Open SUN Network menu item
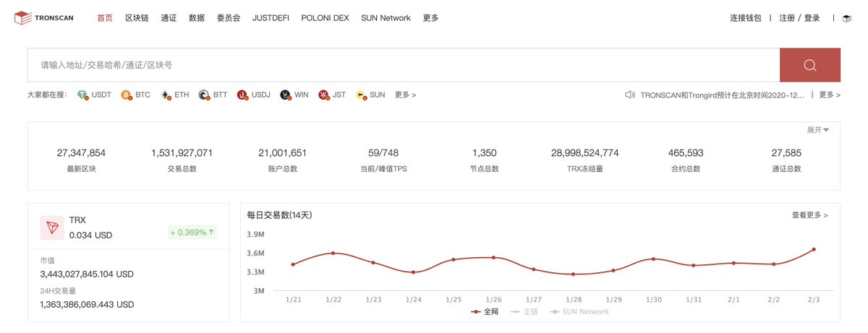Screen dimensions: 868x333 [x=386, y=18]
